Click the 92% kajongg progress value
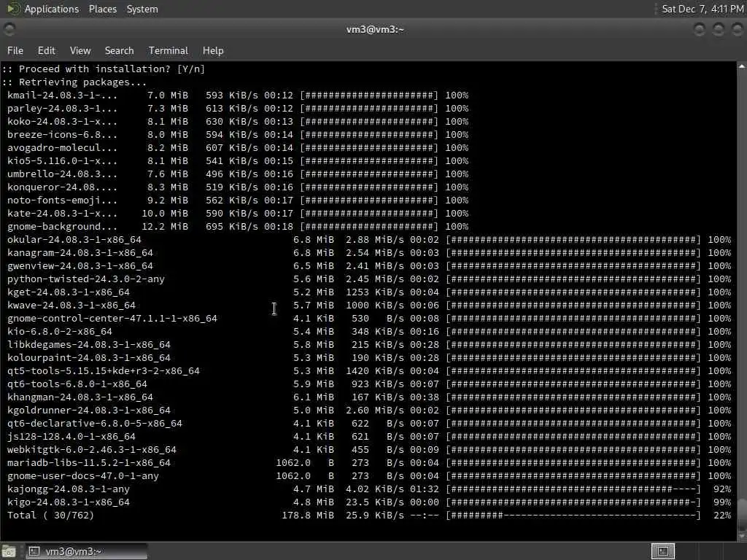Screen dimensions: 747x560 click(x=722, y=489)
